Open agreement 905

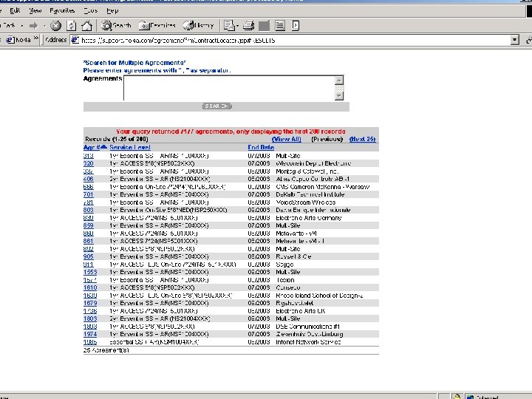click(88, 256)
